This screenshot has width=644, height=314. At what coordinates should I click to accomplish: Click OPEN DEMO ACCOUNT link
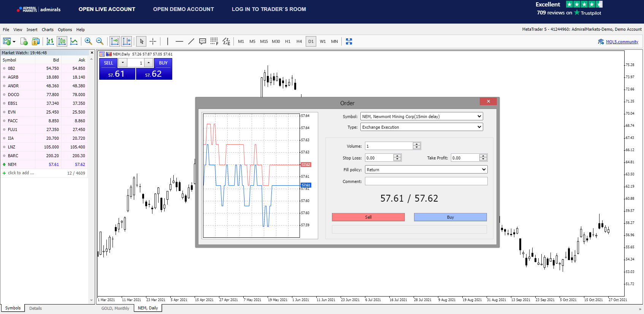click(x=184, y=9)
